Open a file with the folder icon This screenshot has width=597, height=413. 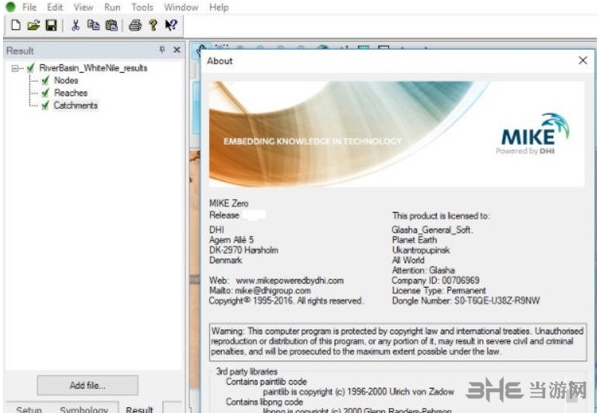pyautogui.click(x=34, y=25)
